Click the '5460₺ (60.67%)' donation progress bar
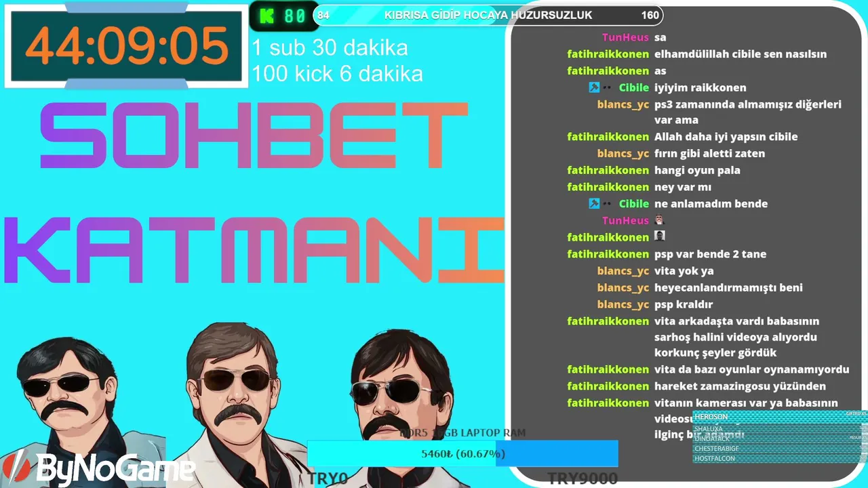This screenshot has width=868, height=488. point(462,453)
